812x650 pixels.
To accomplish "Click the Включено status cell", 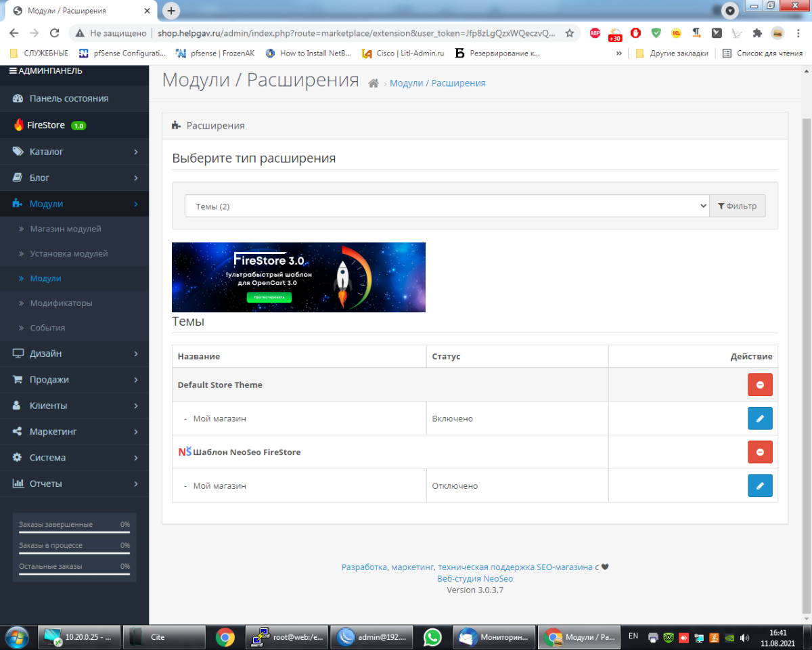I will 518,418.
